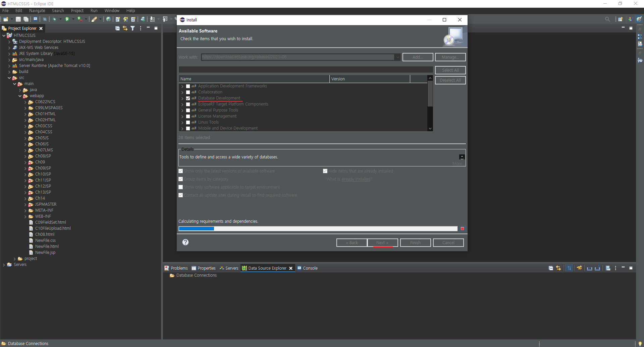Collapse the webapp folder
Screen dimensions: 644x347
tap(20, 96)
